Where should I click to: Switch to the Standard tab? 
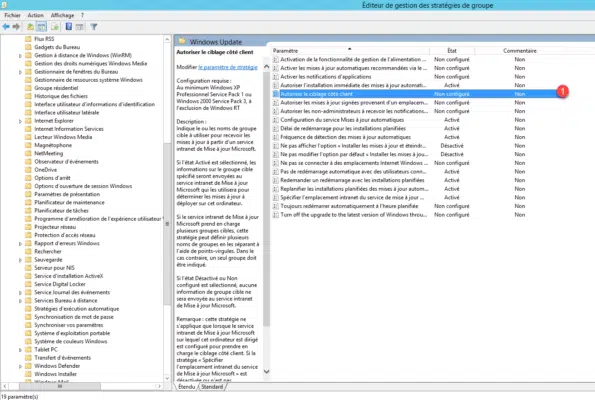pos(212,387)
